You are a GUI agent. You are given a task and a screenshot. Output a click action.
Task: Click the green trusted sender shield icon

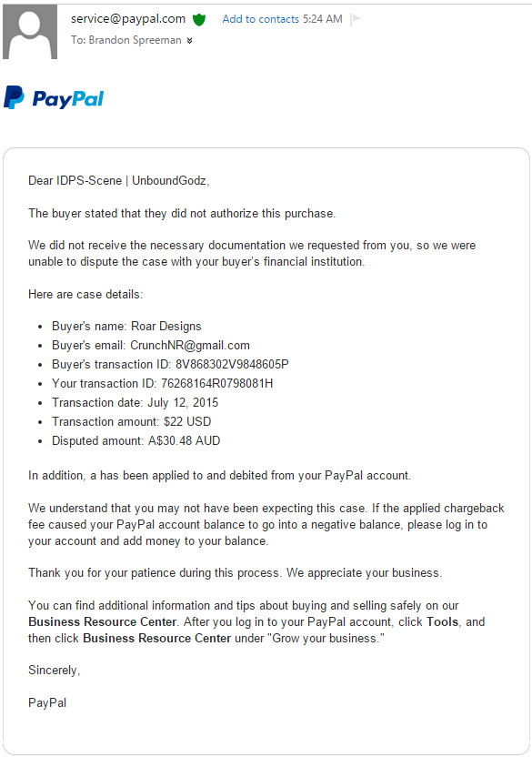tap(199, 20)
